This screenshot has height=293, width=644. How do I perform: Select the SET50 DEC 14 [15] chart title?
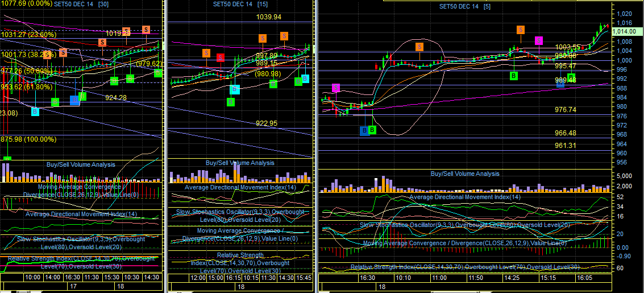[x=240, y=5]
